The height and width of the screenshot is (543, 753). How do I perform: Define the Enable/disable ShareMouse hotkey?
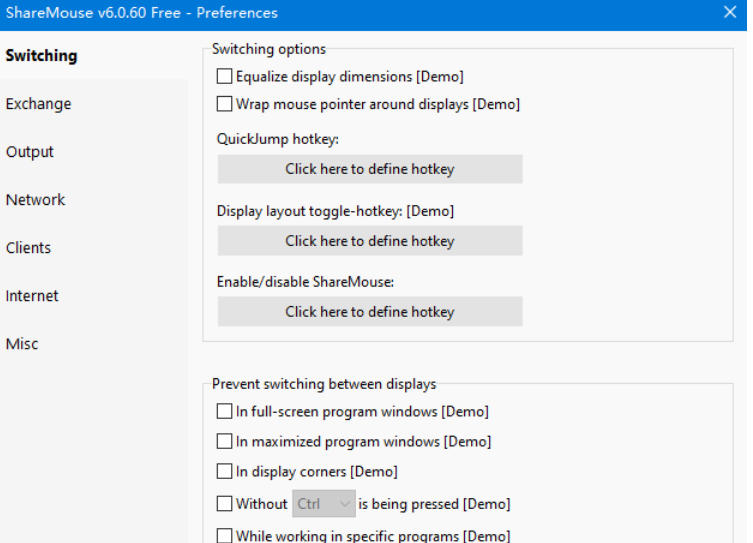pos(370,312)
